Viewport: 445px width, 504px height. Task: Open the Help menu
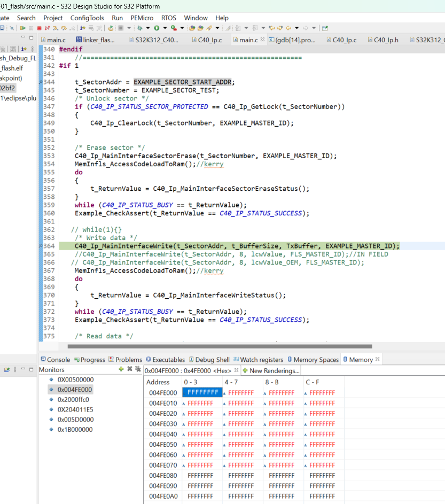[x=222, y=18]
